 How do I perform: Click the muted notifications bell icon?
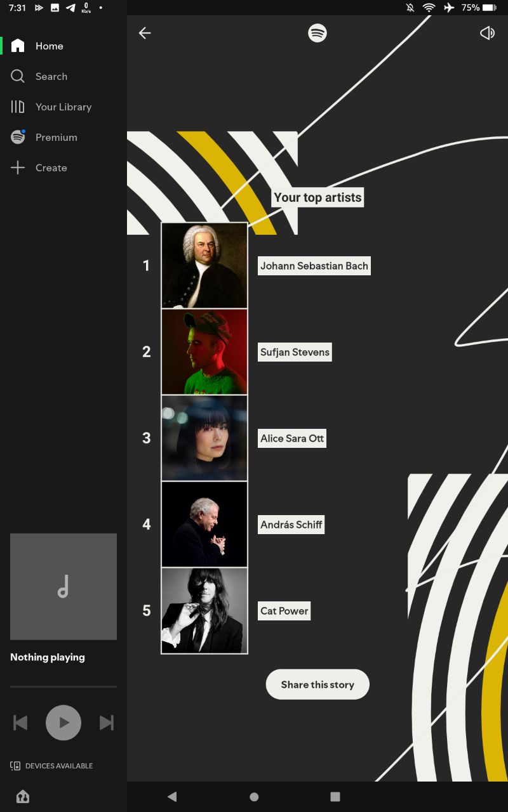pyautogui.click(x=410, y=8)
